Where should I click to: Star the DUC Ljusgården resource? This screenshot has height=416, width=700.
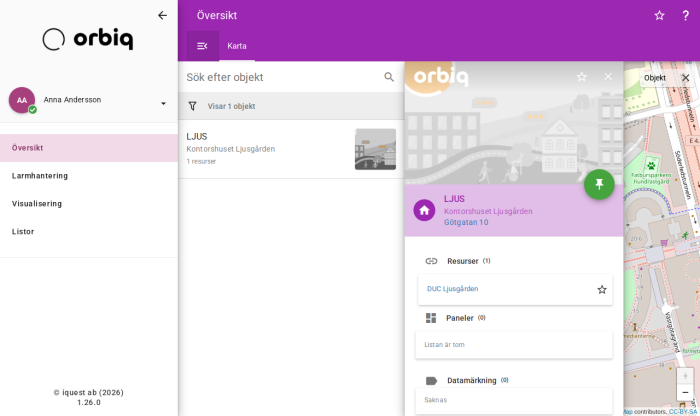pyautogui.click(x=602, y=290)
